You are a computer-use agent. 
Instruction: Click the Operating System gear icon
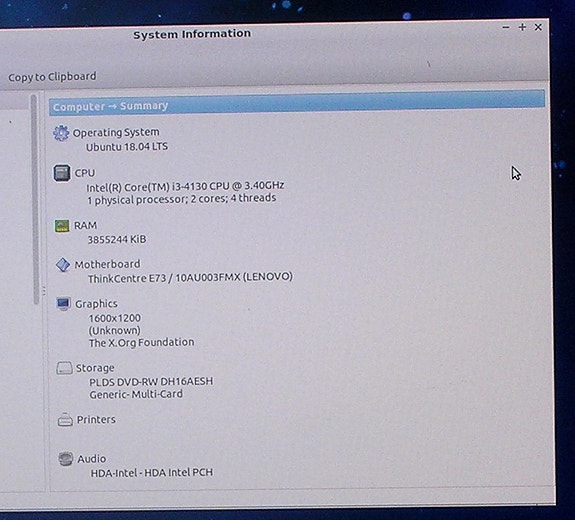[x=61, y=133]
